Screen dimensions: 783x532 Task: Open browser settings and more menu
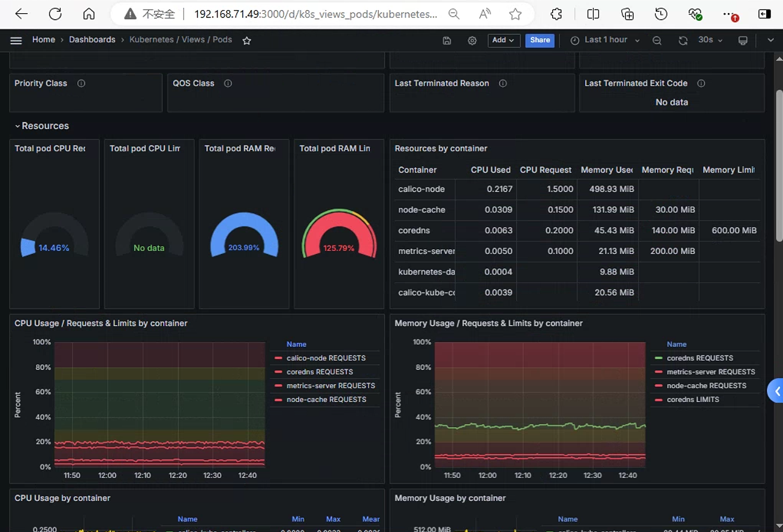coord(730,14)
